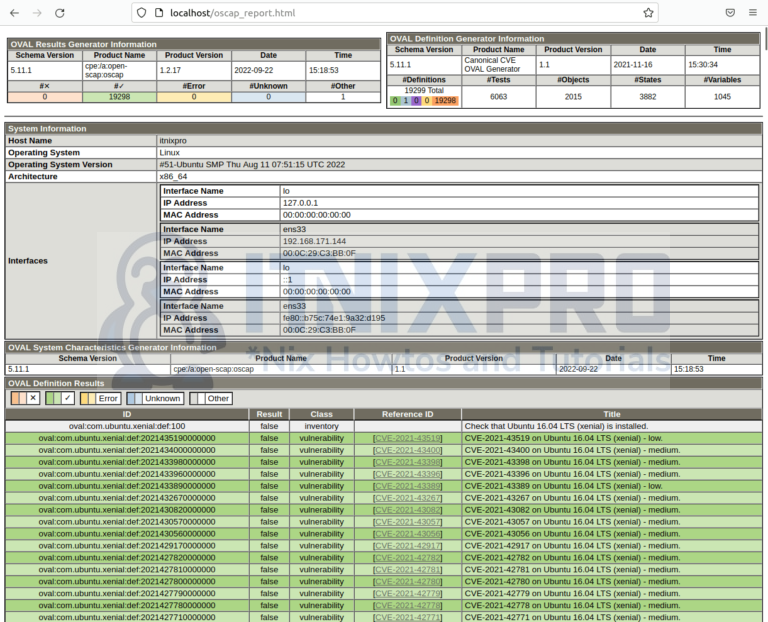The height and width of the screenshot is (622, 768).
Task: Click the Result column header
Action: pos(269,414)
